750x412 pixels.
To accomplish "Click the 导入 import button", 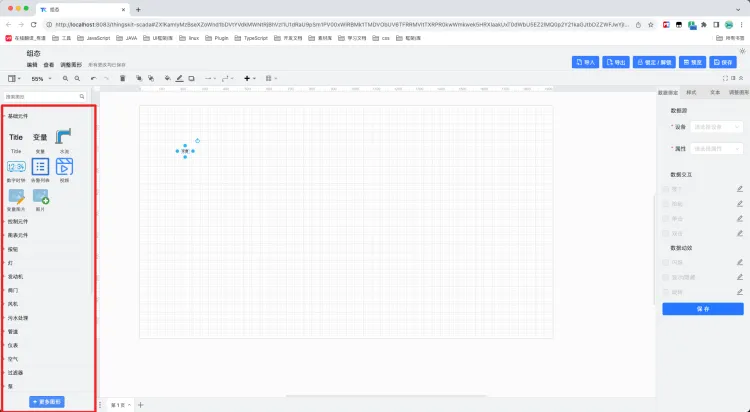I will [585, 62].
